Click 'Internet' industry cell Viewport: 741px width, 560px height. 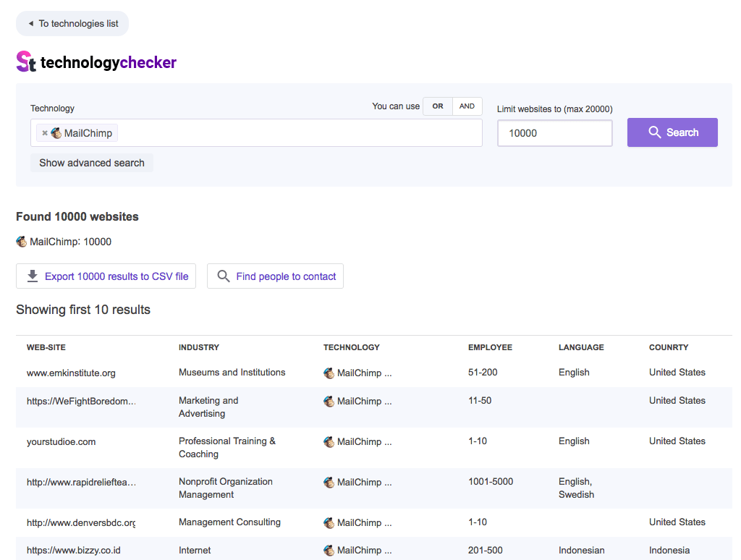coord(195,551)
